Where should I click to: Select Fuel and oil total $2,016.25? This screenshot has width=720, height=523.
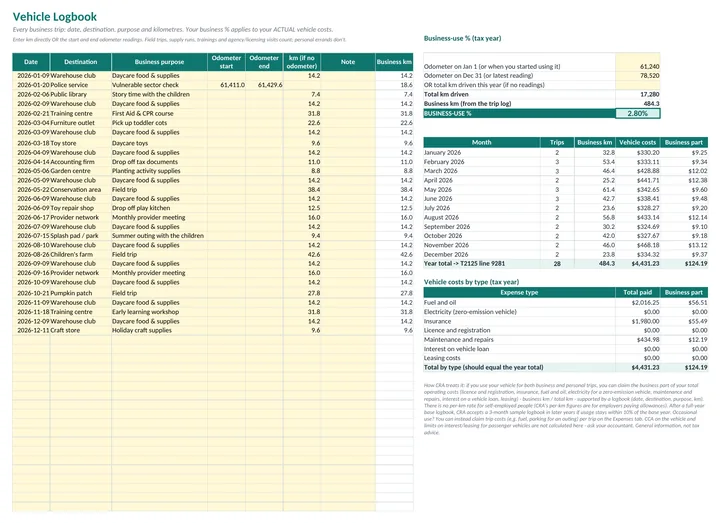pos(638,303)
